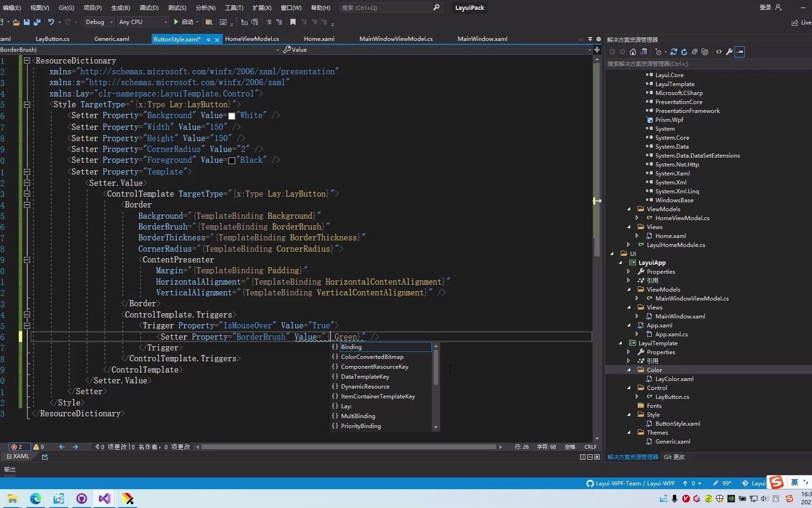
Task: Click the pending changes filter clock icon
Action: click(x=659, y=52)
